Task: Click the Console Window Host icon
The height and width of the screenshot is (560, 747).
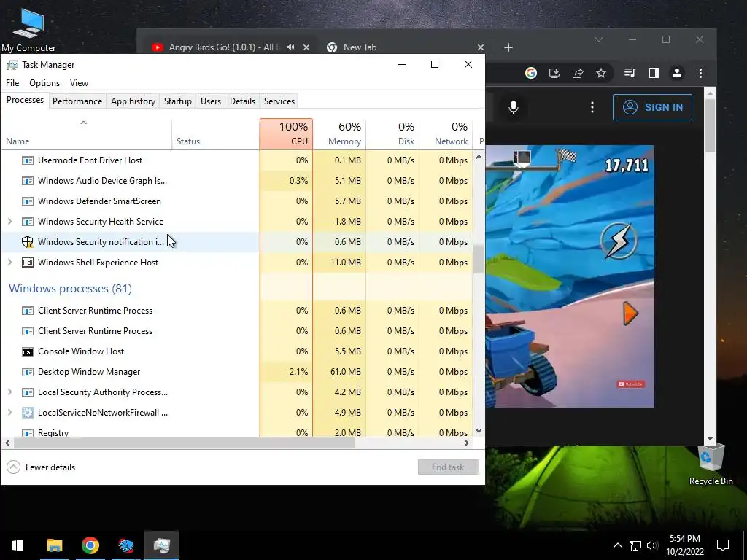Action: click(x=28, y=352)
